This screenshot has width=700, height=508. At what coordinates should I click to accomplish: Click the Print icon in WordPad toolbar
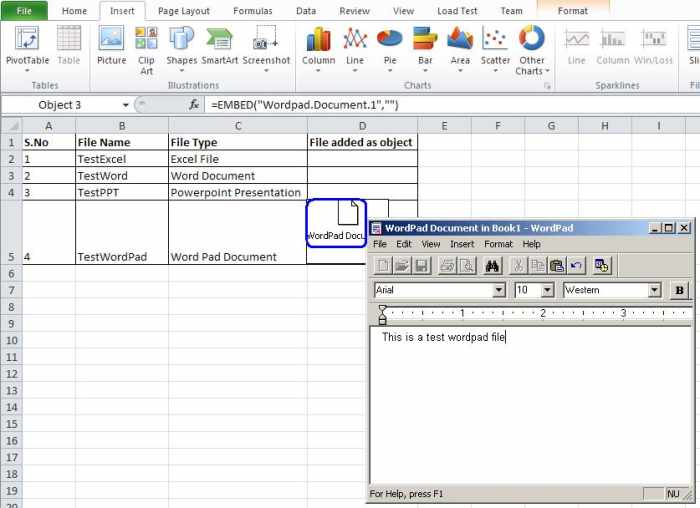coord(446,265)
